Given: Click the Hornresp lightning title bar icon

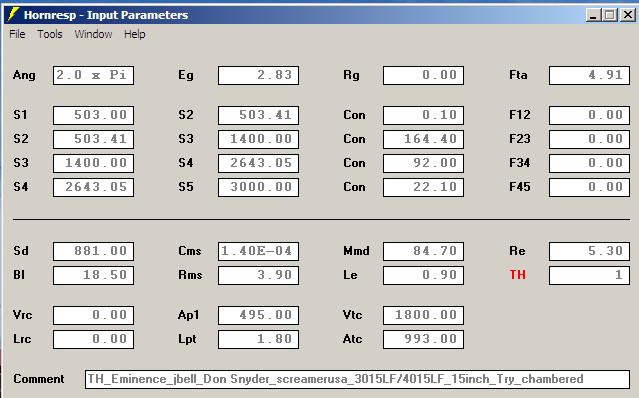Looking at the screenshot, I should point(13,15).
